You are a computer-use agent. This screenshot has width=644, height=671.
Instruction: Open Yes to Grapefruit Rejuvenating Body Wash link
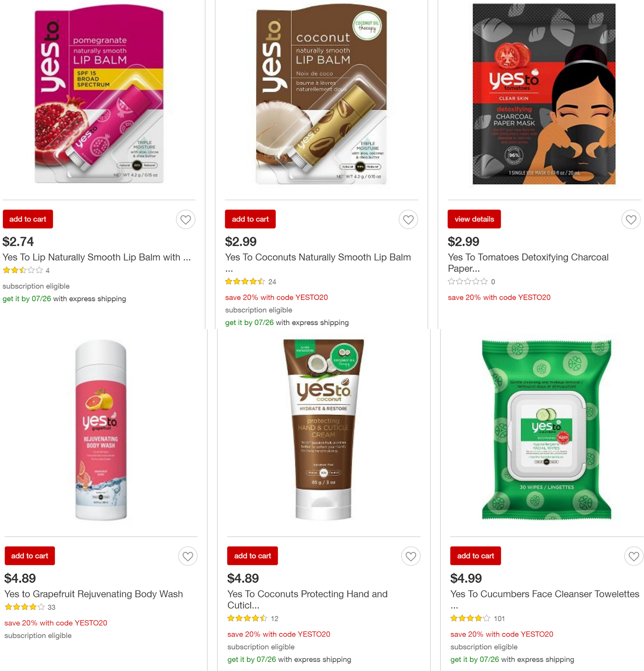click(x=94, y=594)
